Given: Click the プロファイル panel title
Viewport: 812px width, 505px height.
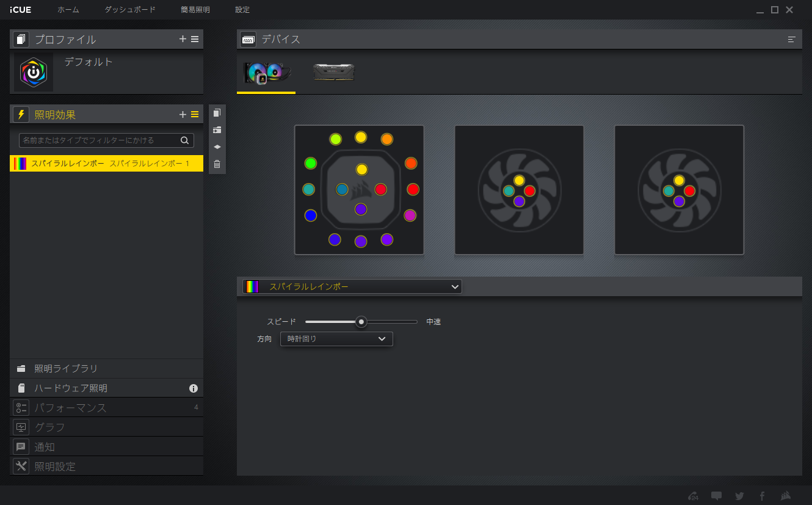Looking at the screenshot, I should coord(65,40).
